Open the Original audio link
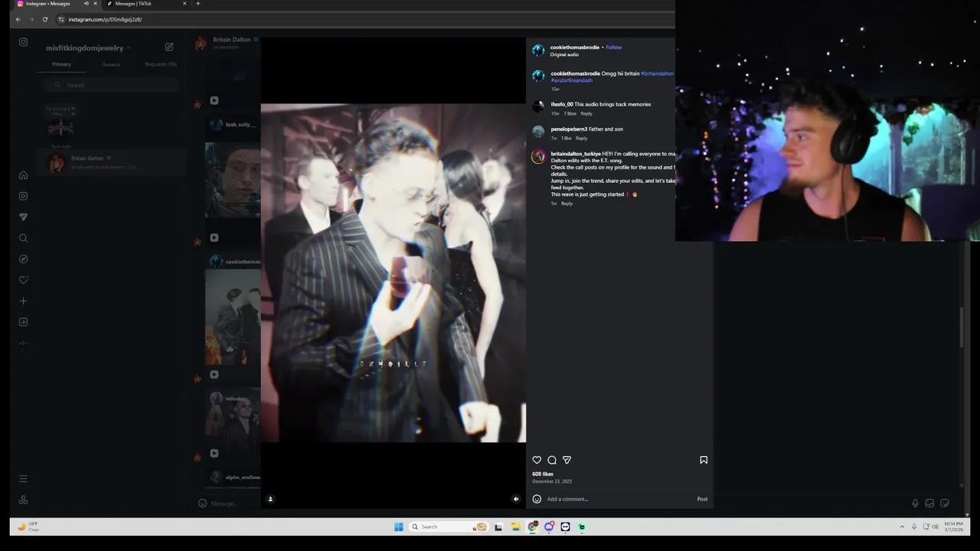The height and width of the screenshot is (551, 980). pyautogui.click(x=564, y=54)
